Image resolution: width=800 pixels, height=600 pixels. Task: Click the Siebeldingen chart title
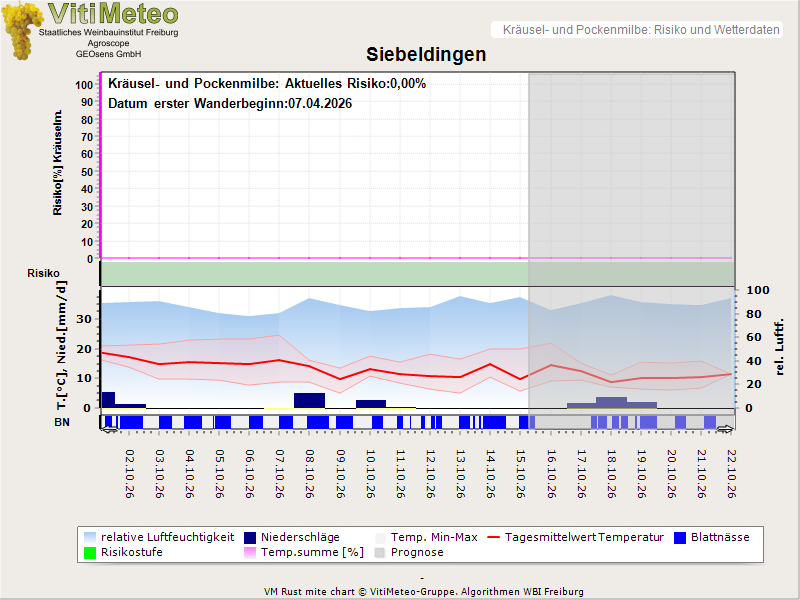coord(426,54)
